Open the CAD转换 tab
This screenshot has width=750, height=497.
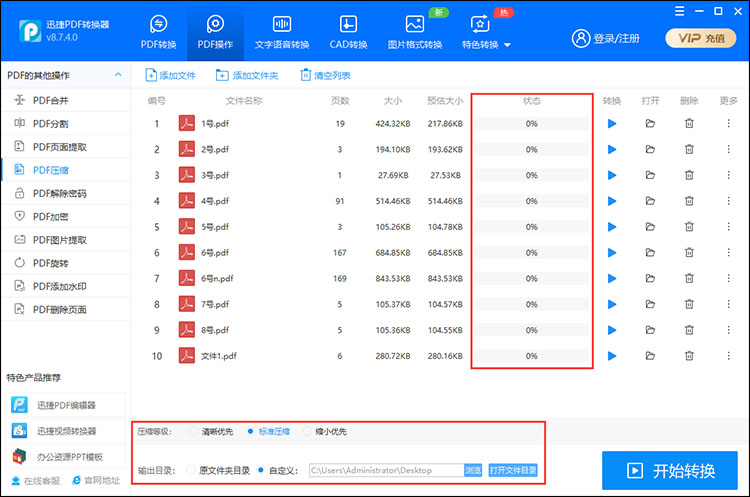tap(348, 32)
